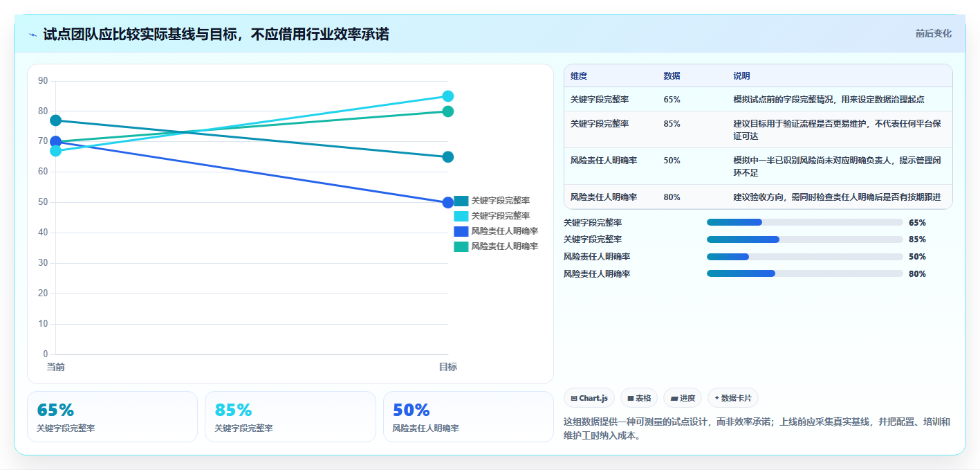The width and height of the screenshot is (980, 470).
Task: Click the 80% cell in the table
Action: coord(672,197)
